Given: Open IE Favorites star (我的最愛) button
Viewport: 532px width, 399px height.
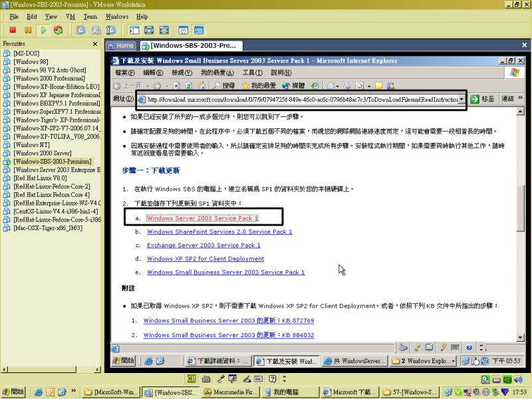Looking at the screenshot, I should click(x=259, y=86).
